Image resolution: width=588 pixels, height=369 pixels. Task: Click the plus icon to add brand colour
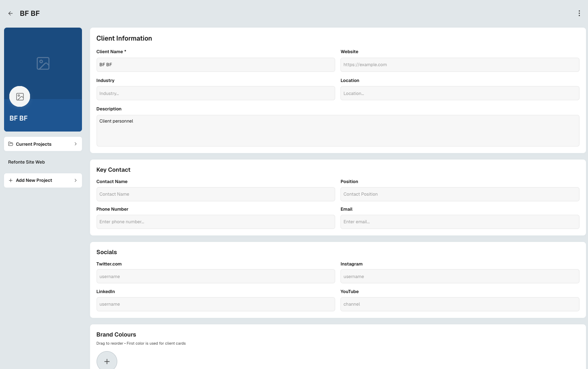[107, 361]
